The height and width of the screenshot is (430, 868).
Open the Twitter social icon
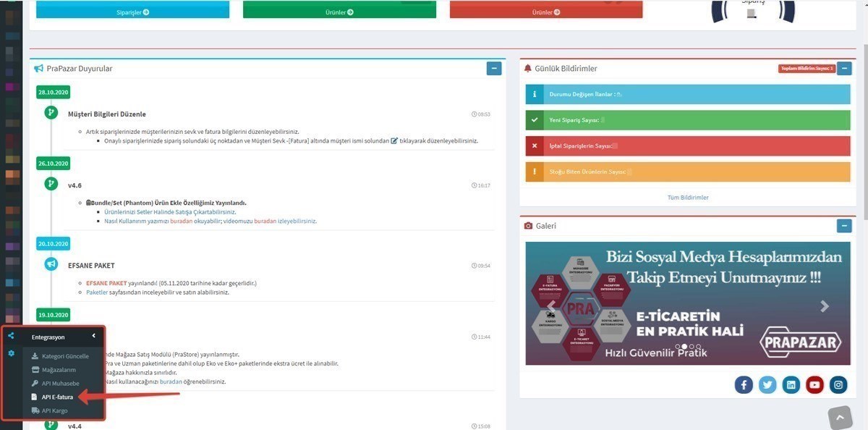point(767,384)
